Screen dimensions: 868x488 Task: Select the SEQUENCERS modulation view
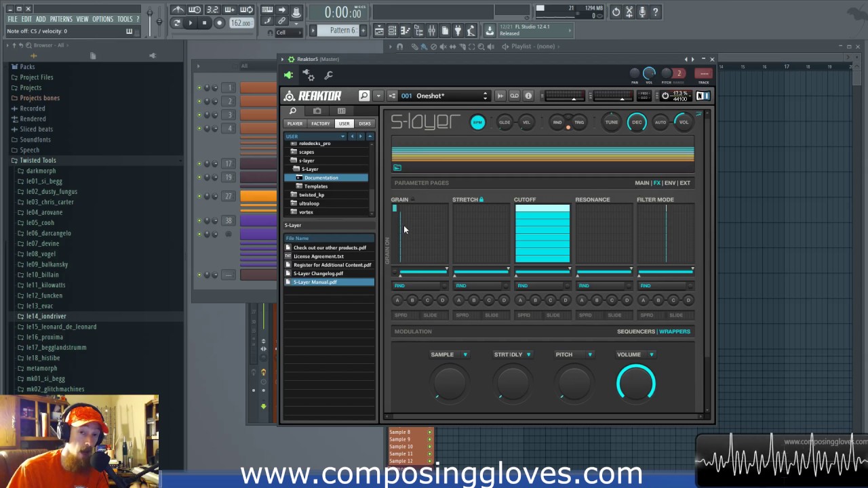pyautogui.click(x=636, y=331)
